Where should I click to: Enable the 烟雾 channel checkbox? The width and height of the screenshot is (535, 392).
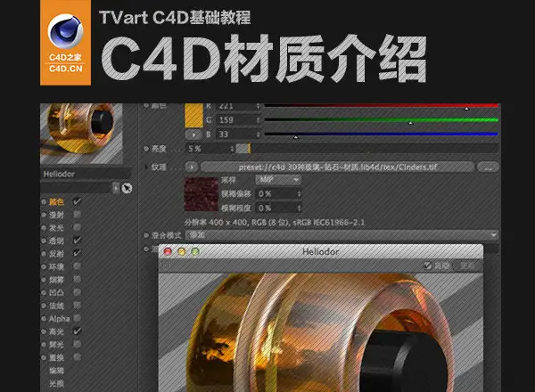[x=77, y=279]
